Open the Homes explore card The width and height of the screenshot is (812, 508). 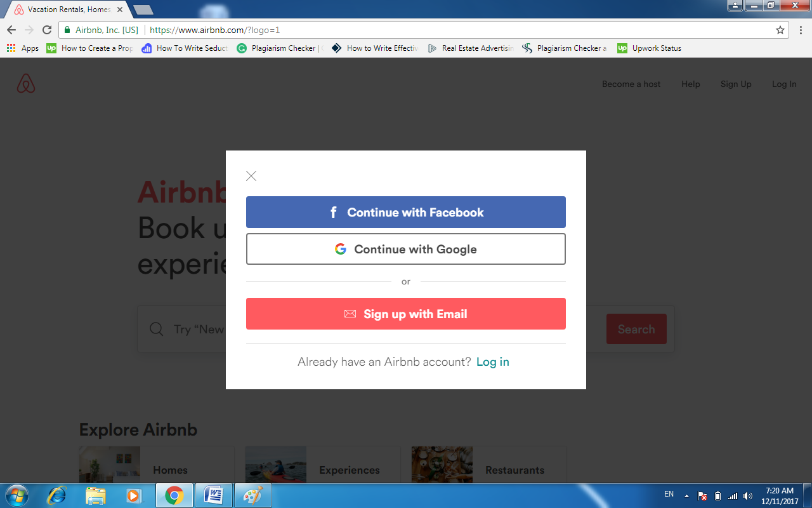(x=157, y=465)
